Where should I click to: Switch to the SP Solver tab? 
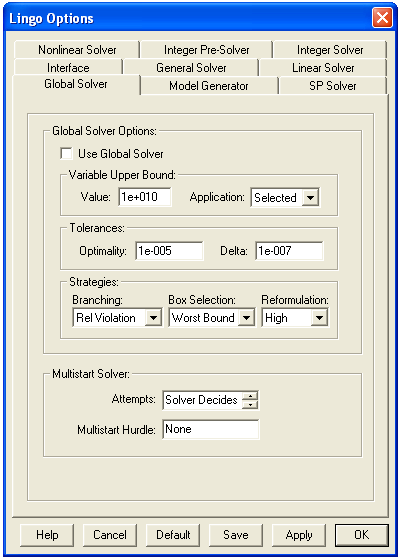[333, 86]
